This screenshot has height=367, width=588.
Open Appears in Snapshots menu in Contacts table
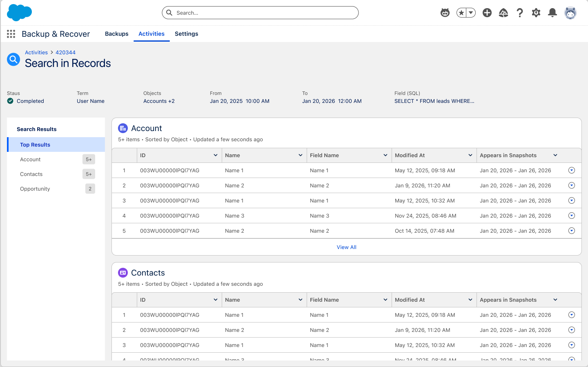555,300
